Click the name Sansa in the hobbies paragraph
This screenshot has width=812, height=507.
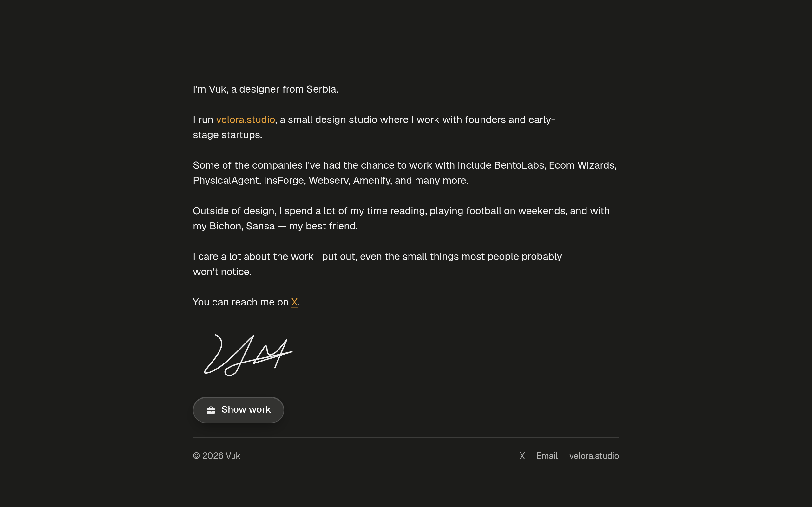coord(260,226)
